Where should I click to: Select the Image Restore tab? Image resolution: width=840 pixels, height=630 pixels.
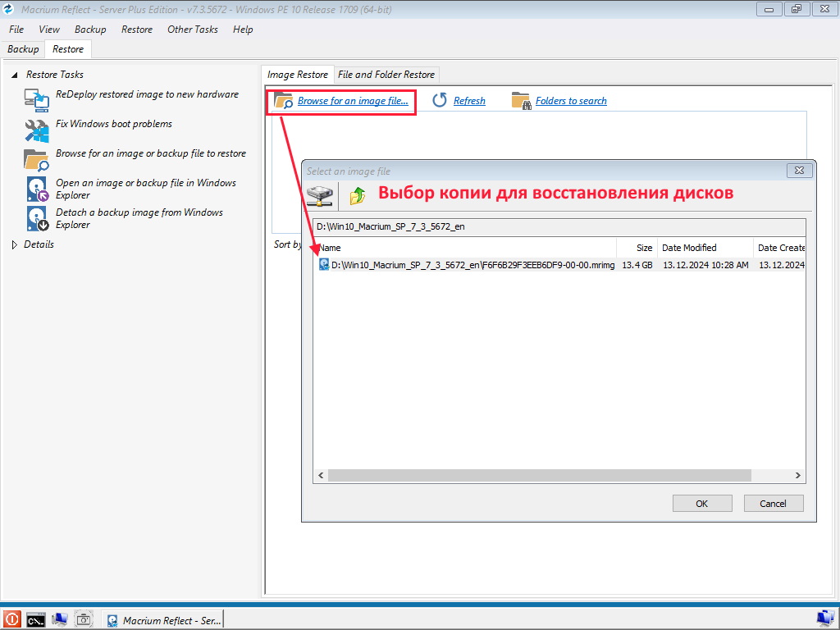point(297,75)
